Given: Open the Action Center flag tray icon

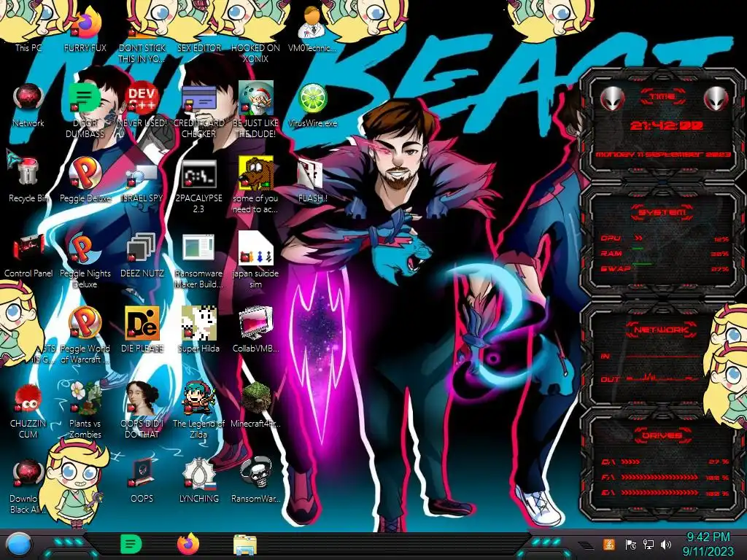Looking at the screenshot, I should pyautogui.click(x=631, y=544).
